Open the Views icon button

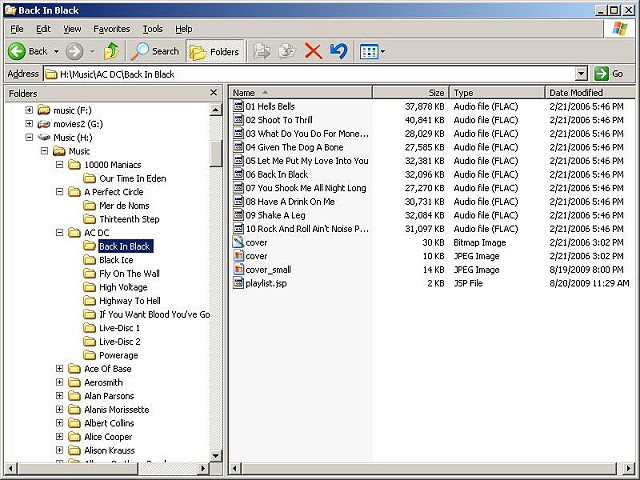(369, 52)
